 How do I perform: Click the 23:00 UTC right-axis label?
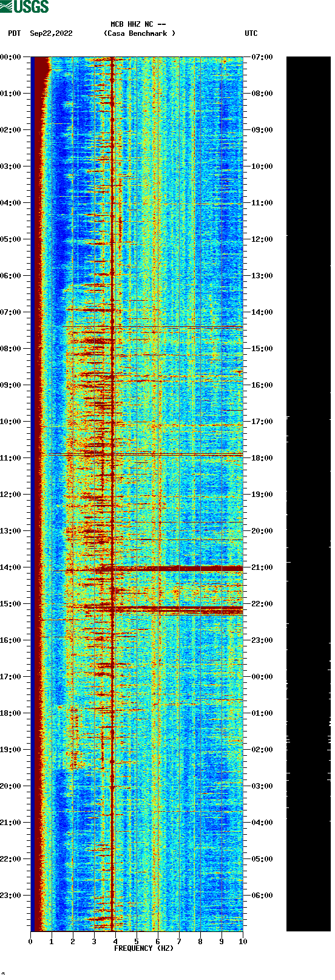tap(262, 640)
